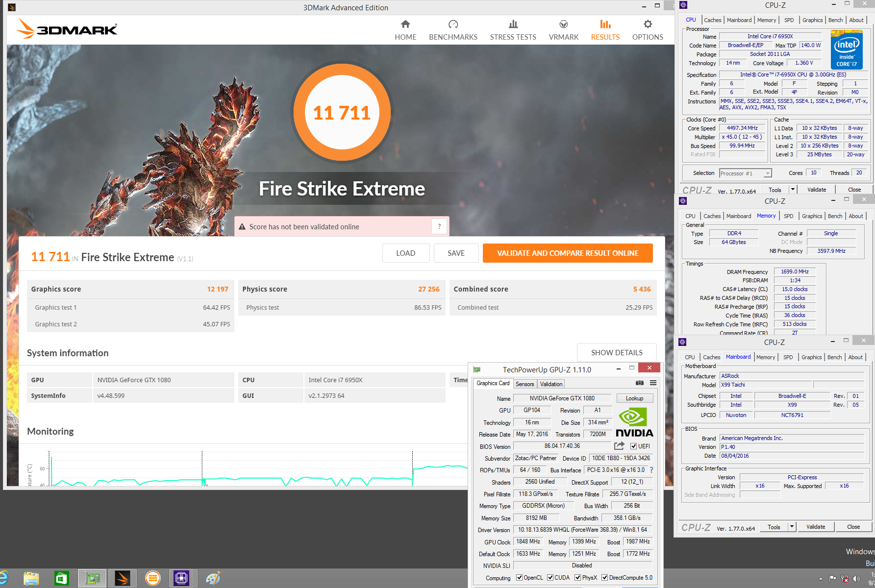This screenshot has height=588, width=875.
Task: Click the Bus Interface question mark in GPU-Z
Action: coord(651,470)
